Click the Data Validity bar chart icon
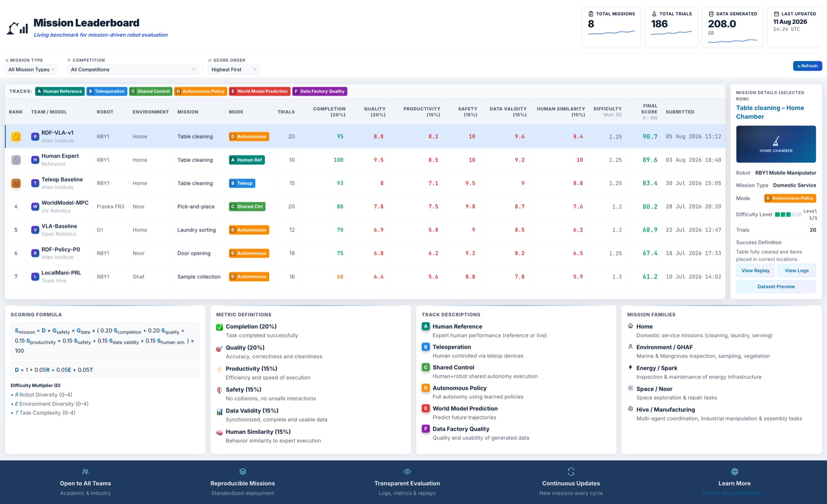Screen dimensions: 827x504 (x=220, y=411)
